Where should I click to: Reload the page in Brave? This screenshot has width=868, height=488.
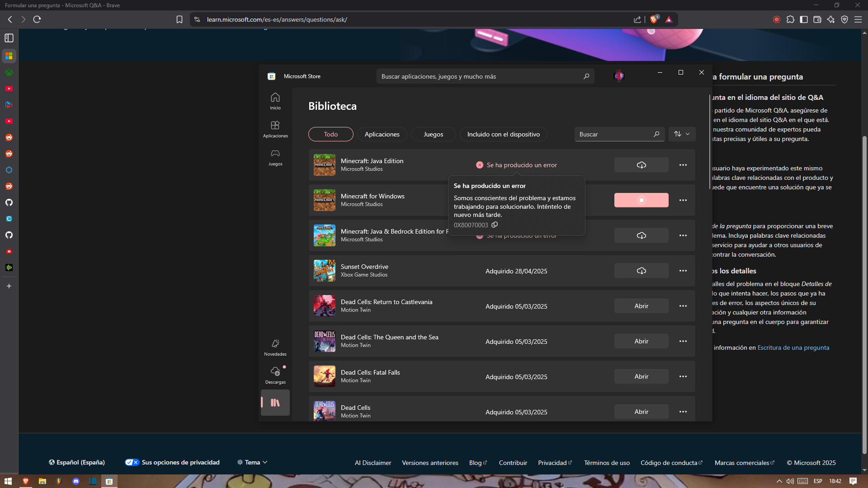pos(37,19)
